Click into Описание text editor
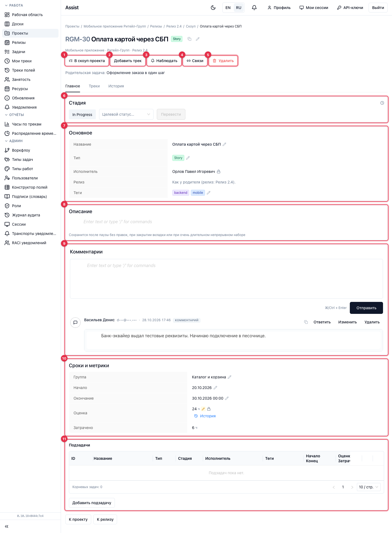The image size is (392, 533). tap(226, 222)
